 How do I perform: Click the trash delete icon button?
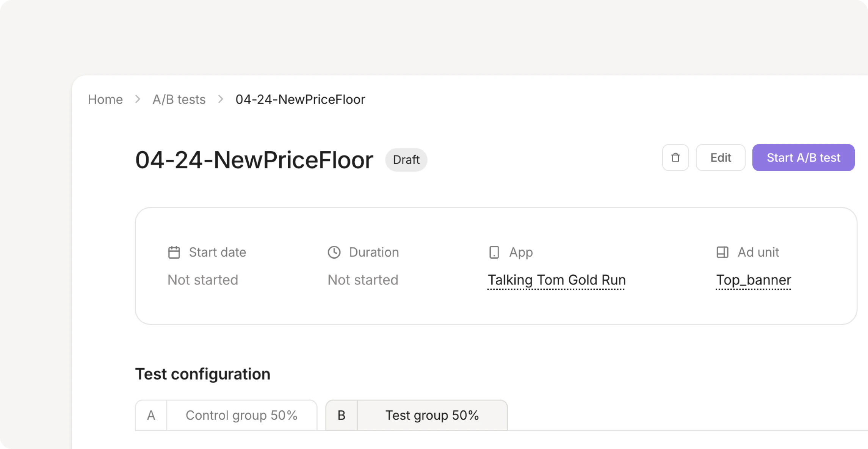675,158
